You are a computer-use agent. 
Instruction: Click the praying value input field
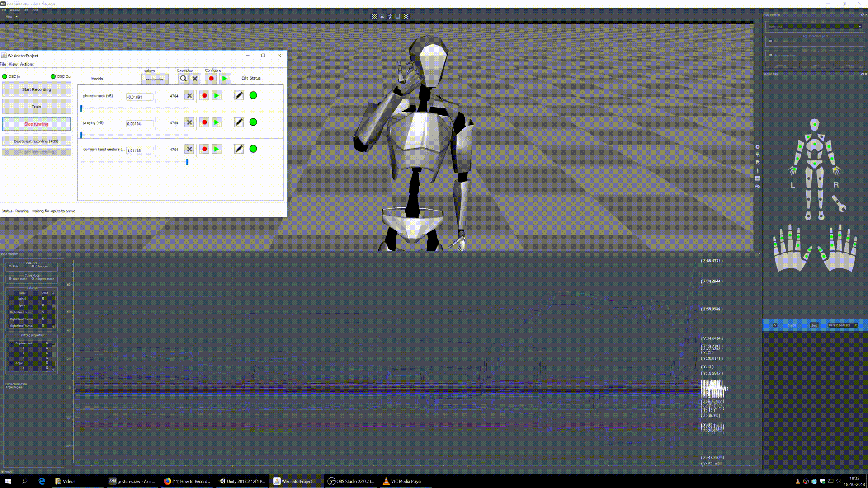[x=140, y=123]
